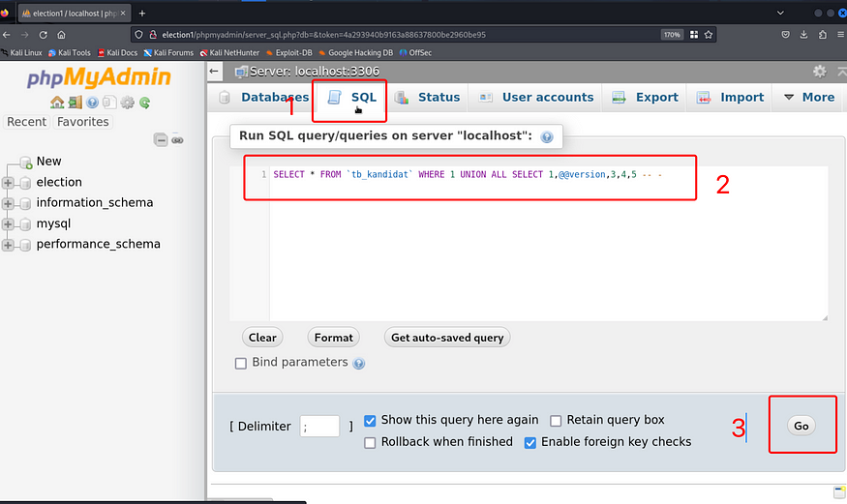Open OffSec bookmark
847x504 pixels.
coord(415,53)
